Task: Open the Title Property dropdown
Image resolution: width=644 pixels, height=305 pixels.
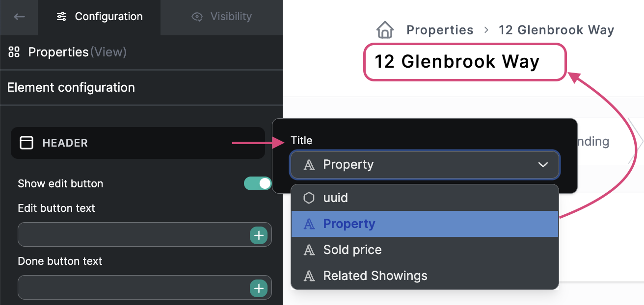Action: 424,164
